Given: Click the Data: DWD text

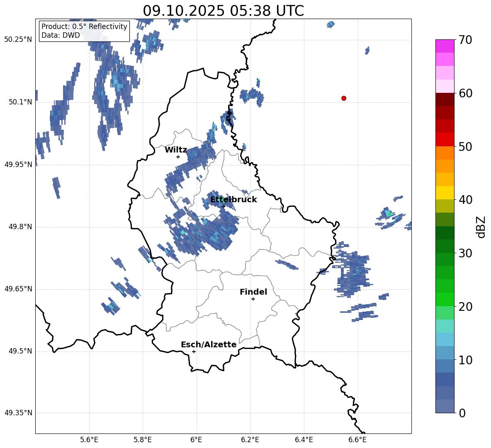Looking at the screenshot, I should pyautogui.click(x=61, y=35).
